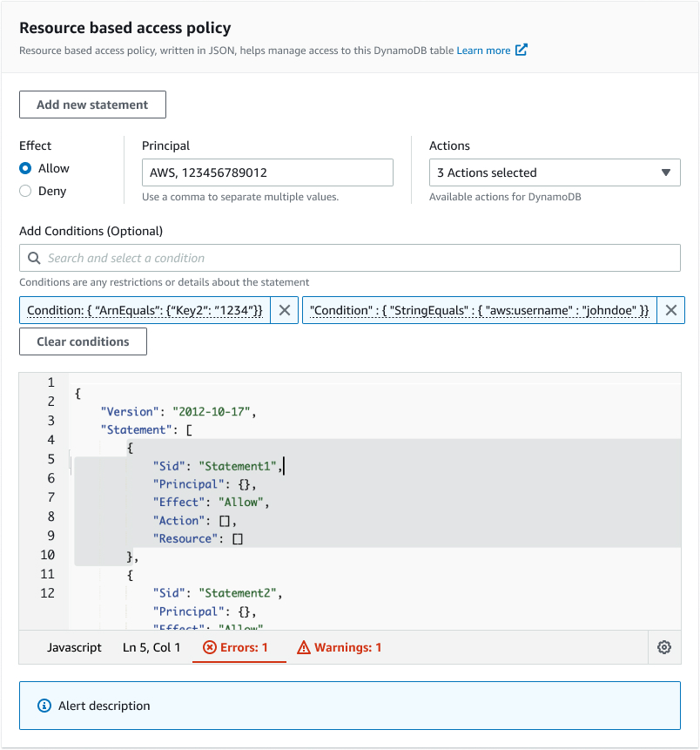Click inside the Principal input field
This screenshot has width=700, height=750.
(267, 172)
